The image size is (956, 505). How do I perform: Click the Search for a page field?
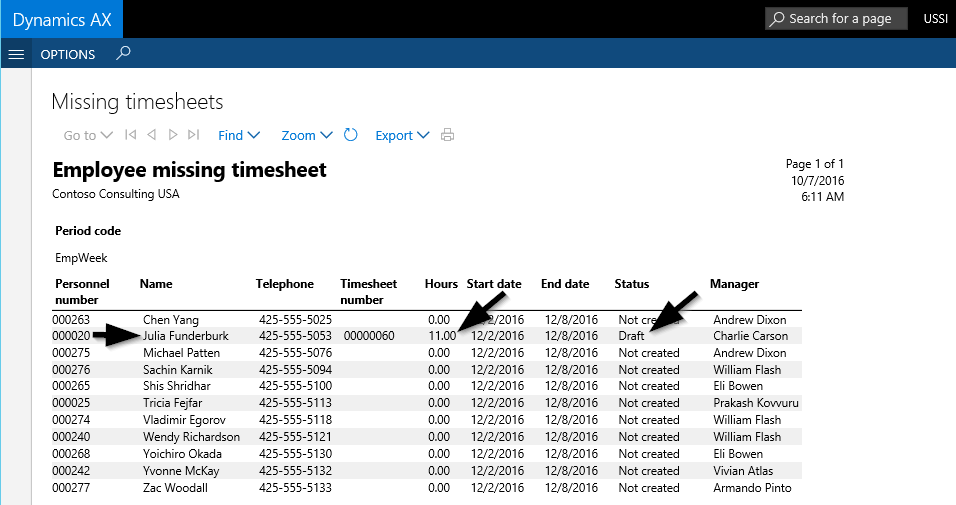pyautogui.click(x=835, y=19)
